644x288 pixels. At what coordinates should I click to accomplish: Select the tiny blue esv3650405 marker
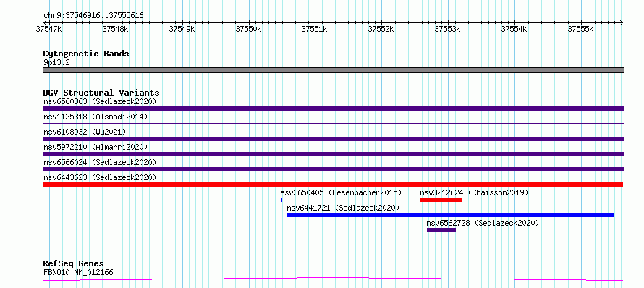(281, 200)
